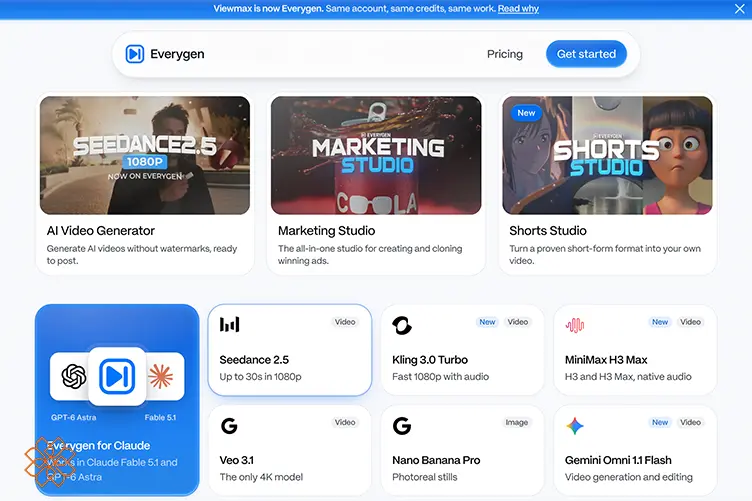Click 'Video generation and editing' description
The height and width of the screenshot is (501, 752).
point(628,477)
